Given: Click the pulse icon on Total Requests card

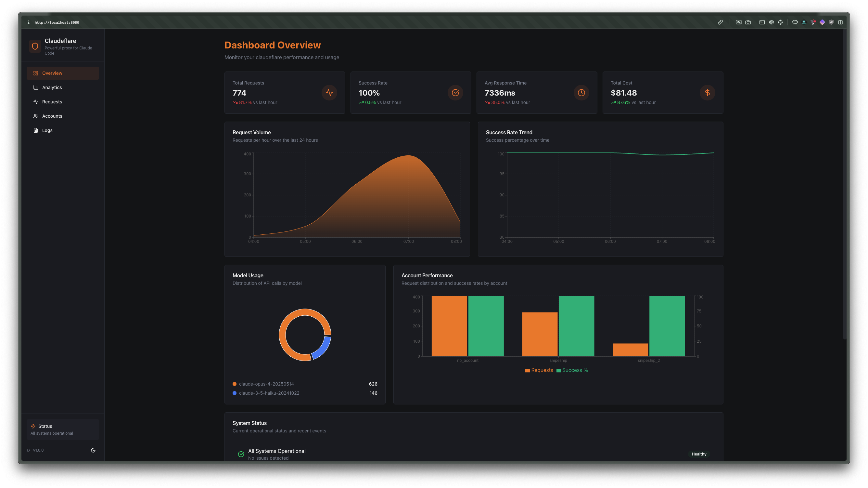Looking at the screenshot, I should (329, 92).
